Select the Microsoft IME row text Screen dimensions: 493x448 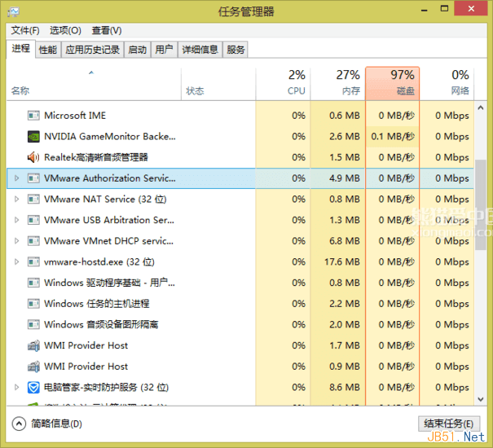[75, 116]
